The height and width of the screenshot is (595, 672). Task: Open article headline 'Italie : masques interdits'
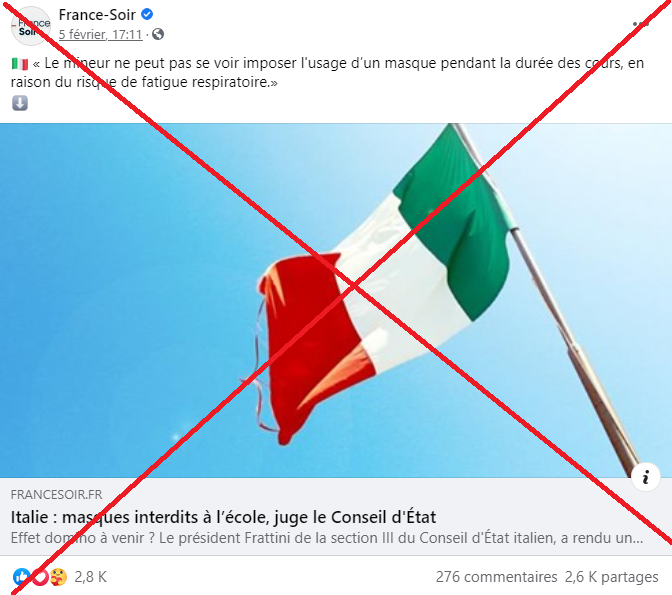tap(223, 517)
